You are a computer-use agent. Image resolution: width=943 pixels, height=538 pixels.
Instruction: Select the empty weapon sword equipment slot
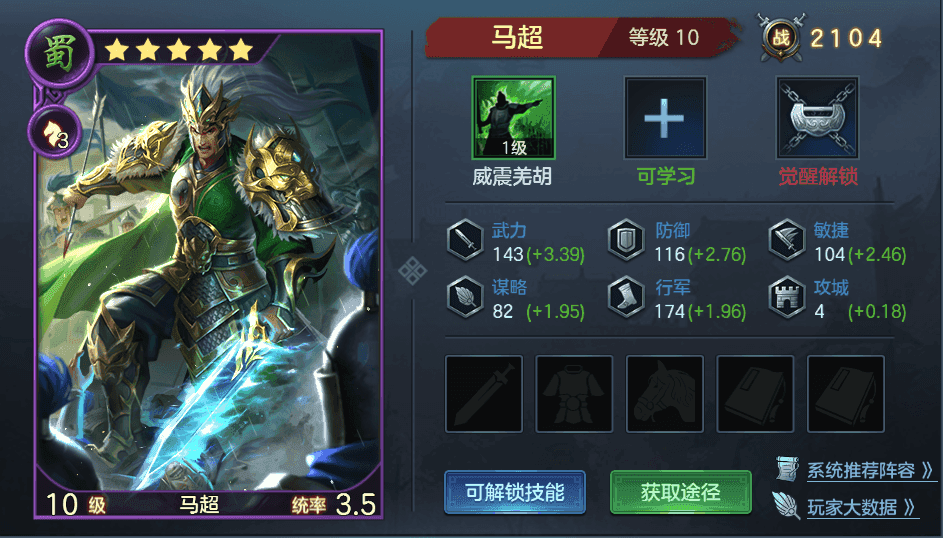click(484, 394)
